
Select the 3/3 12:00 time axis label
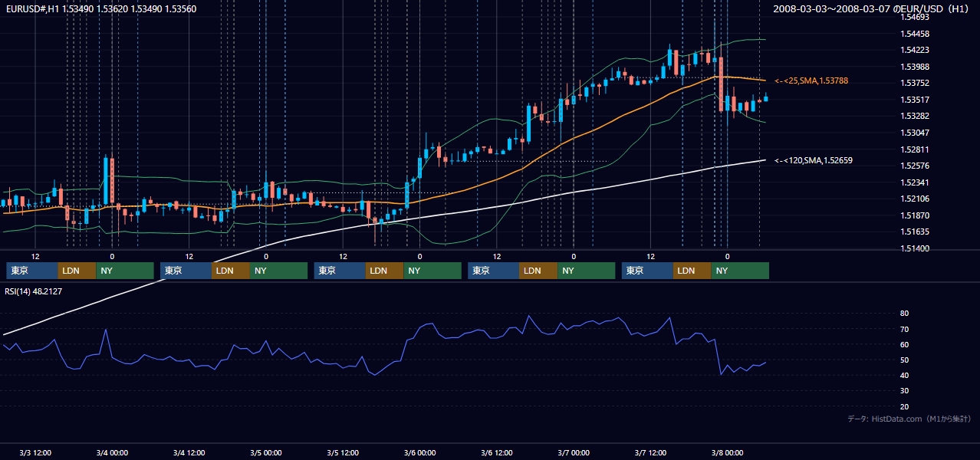coord(35,453)
